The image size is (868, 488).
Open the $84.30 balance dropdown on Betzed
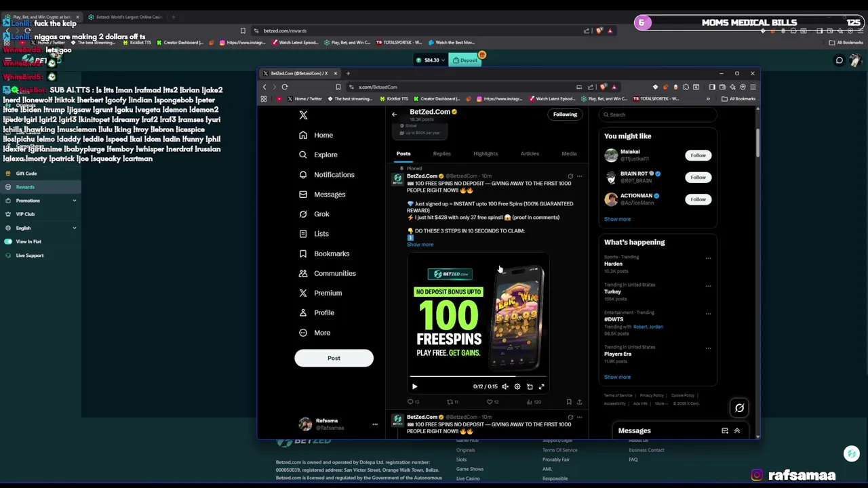tap(430, 60)
